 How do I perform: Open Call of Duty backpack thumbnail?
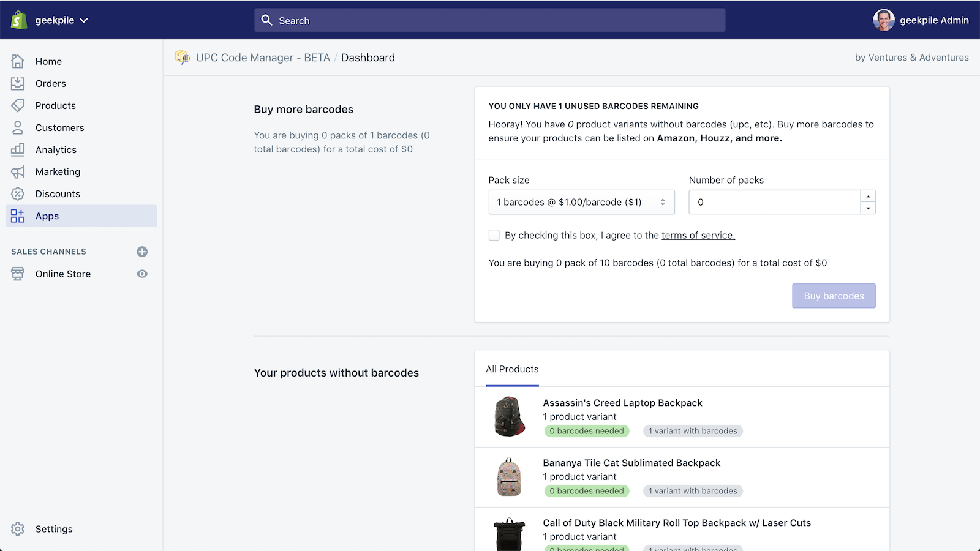pos(510,534)
